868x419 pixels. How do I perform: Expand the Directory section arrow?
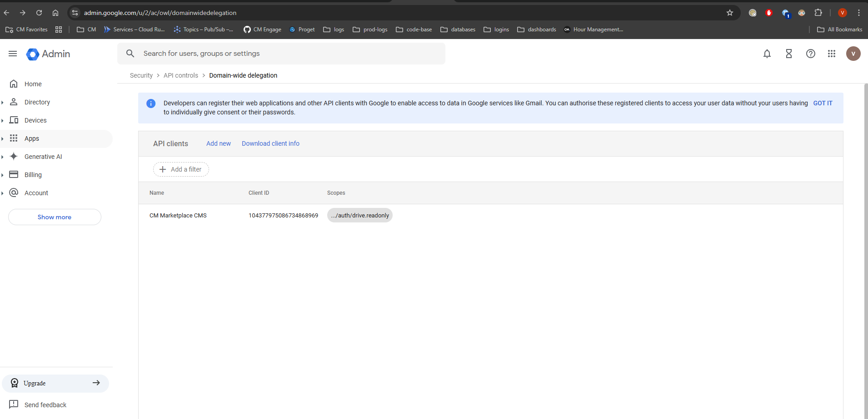tap(3, 103)
